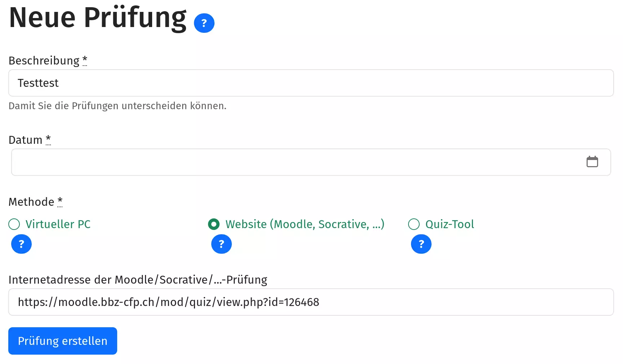Viewport: 623px width, 364px height.
Task: Select the Virtueller PC radio button
Action: (x=14, y=224)
